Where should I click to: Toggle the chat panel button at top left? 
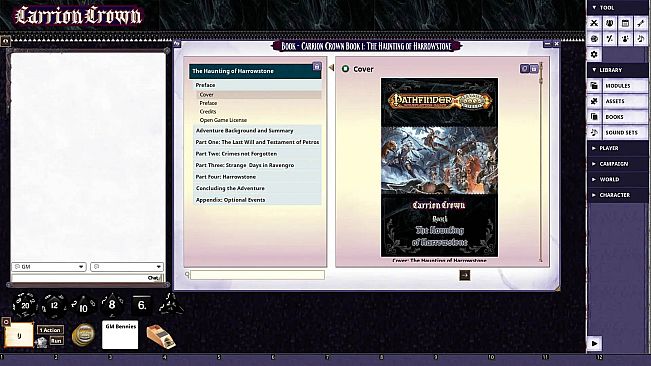(5, 41)
